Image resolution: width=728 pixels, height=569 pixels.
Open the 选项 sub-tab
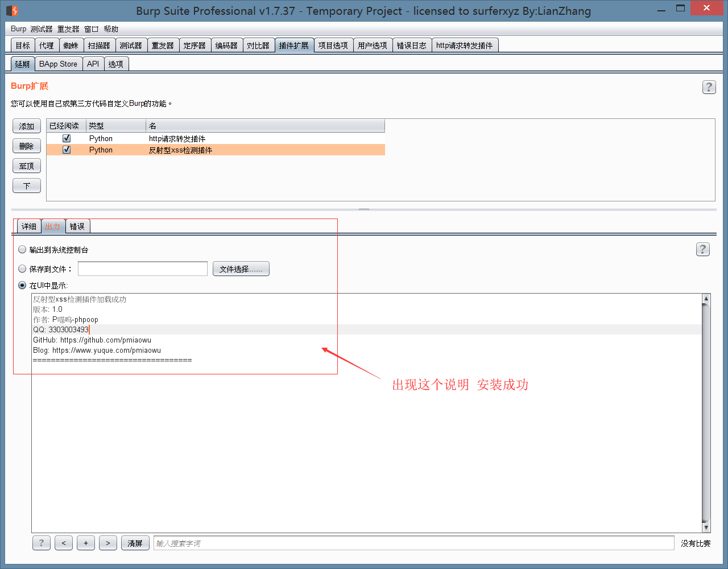[x=116, y=64]
